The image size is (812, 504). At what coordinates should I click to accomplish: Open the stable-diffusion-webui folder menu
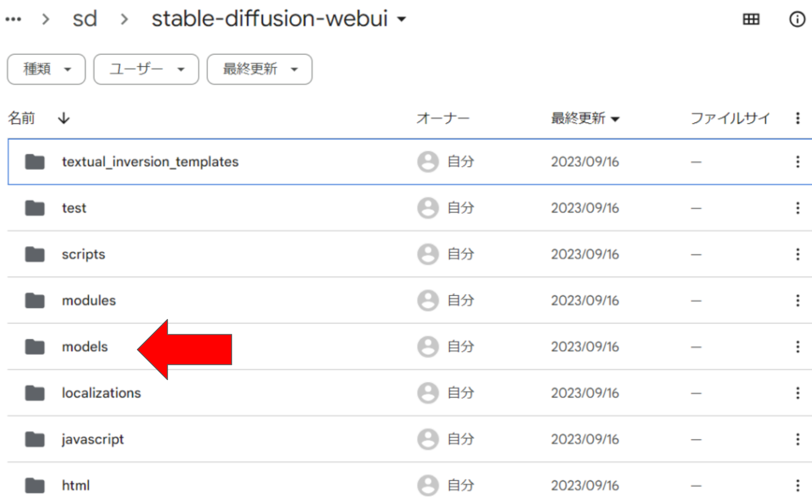coord(402,19)
